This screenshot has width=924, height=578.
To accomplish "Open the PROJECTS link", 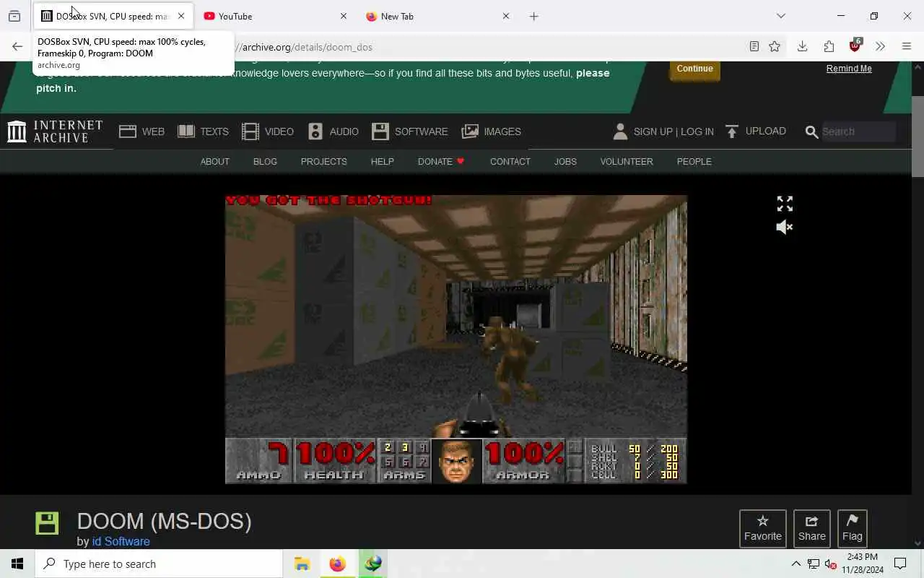I will tap(323, 162).
